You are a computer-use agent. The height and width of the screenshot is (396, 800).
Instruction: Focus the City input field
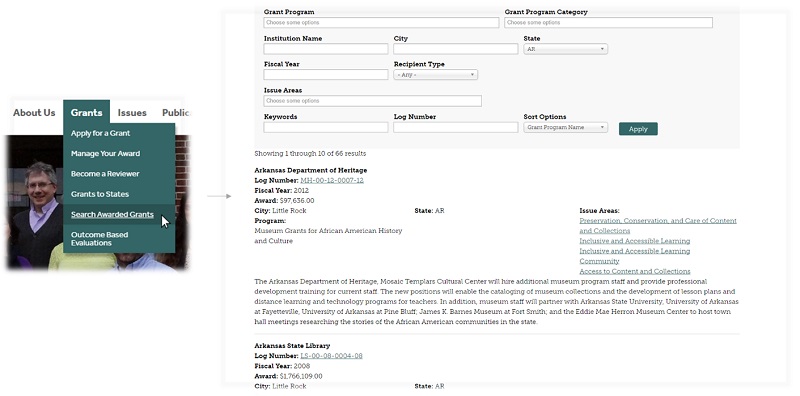coord(456,49)
